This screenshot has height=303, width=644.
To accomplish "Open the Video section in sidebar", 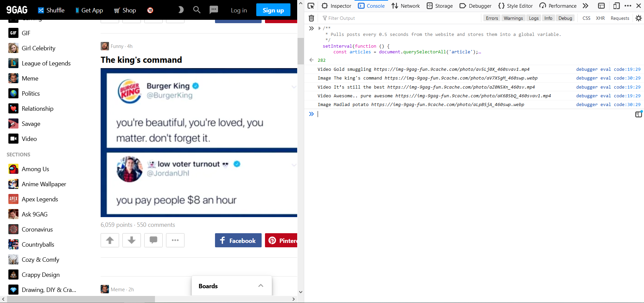I will 23,139.
